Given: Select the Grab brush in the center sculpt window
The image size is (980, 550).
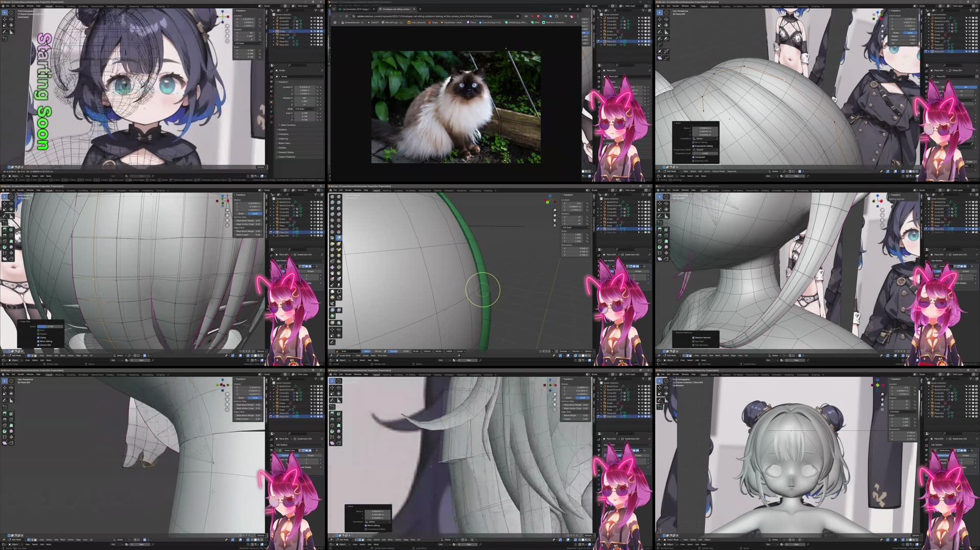Looking at the screenshot, I should click(338, 238).
